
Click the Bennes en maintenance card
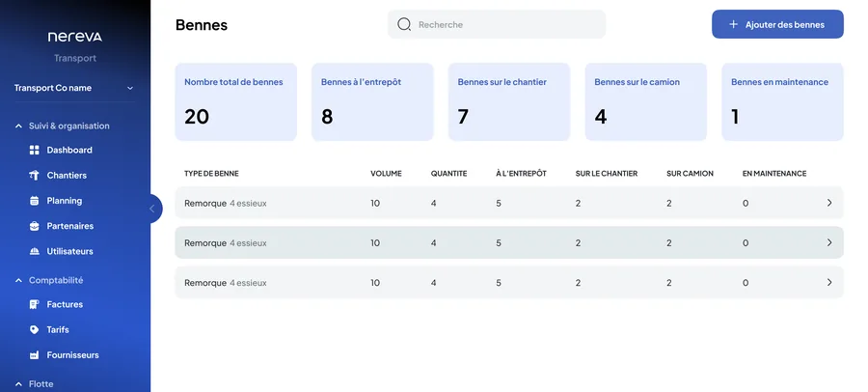click(x=783, y=101)
